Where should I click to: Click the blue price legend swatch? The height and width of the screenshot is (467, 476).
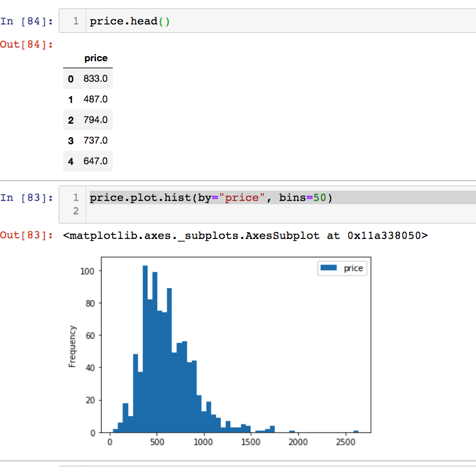[x=328, y=267]
